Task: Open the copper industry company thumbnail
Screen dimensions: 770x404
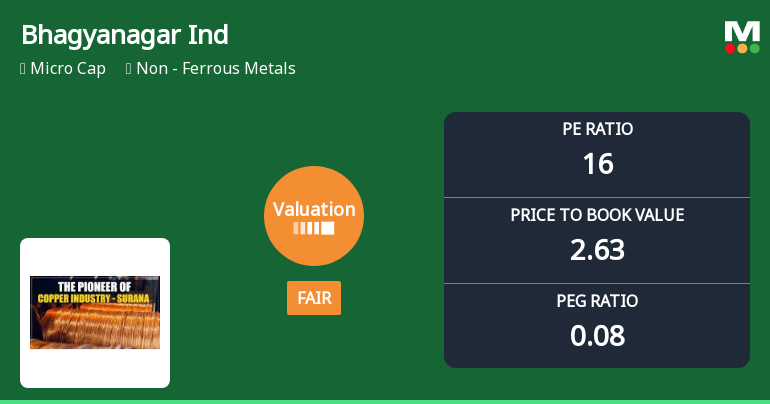Action: [95, 312]
